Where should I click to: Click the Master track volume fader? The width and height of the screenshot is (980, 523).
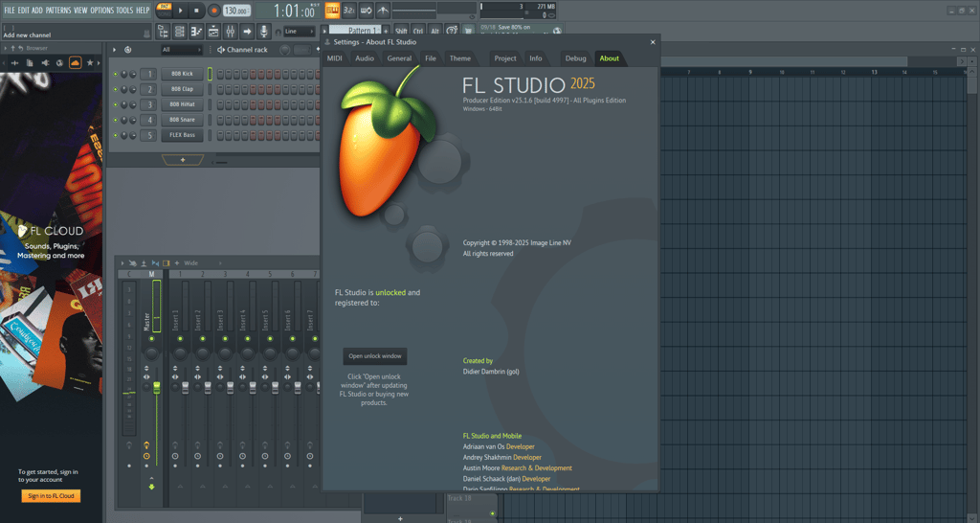coord(156,388)
